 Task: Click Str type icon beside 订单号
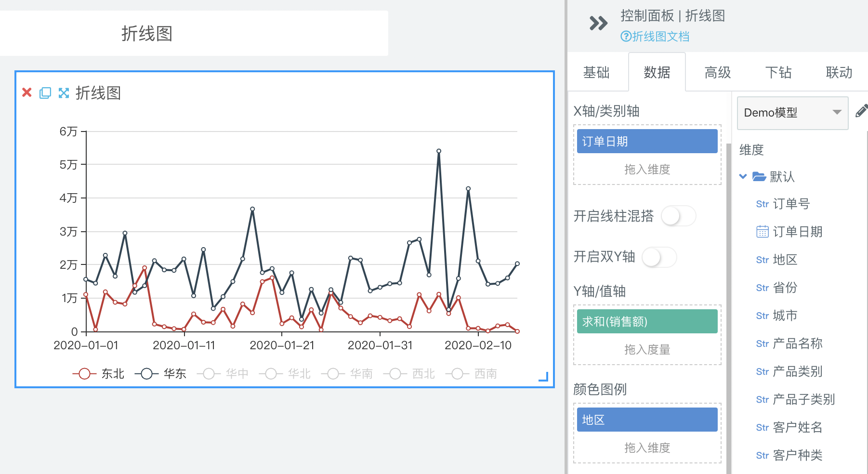(763, 204)
